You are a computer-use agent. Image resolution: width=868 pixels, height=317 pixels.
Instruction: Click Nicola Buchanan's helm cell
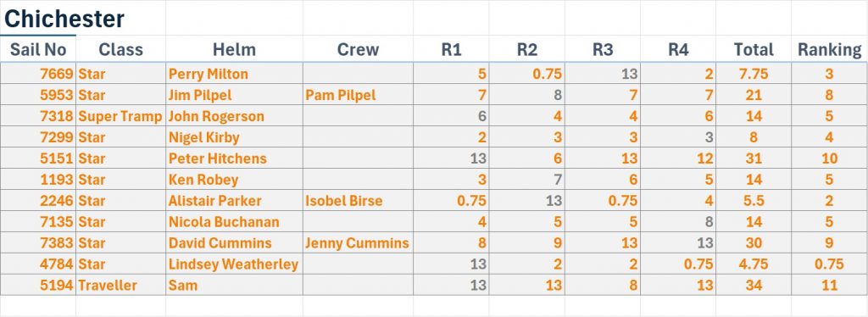tap(234, 222)
